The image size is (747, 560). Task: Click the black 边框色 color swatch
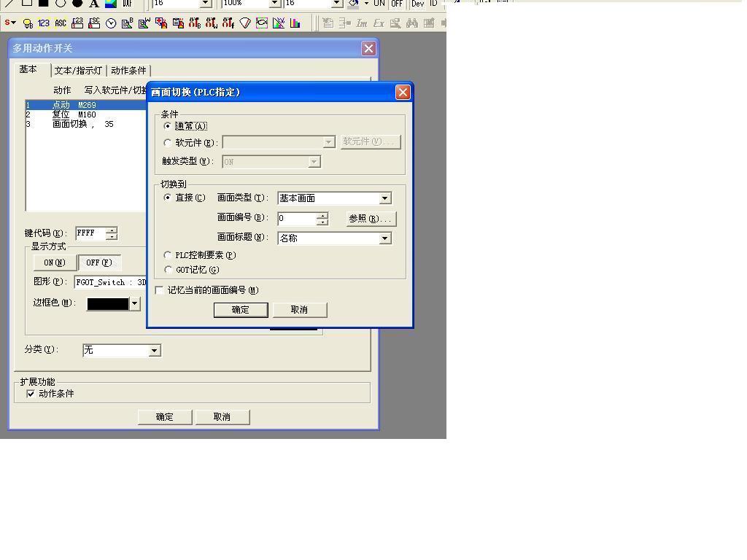click(x=108, y=304)
